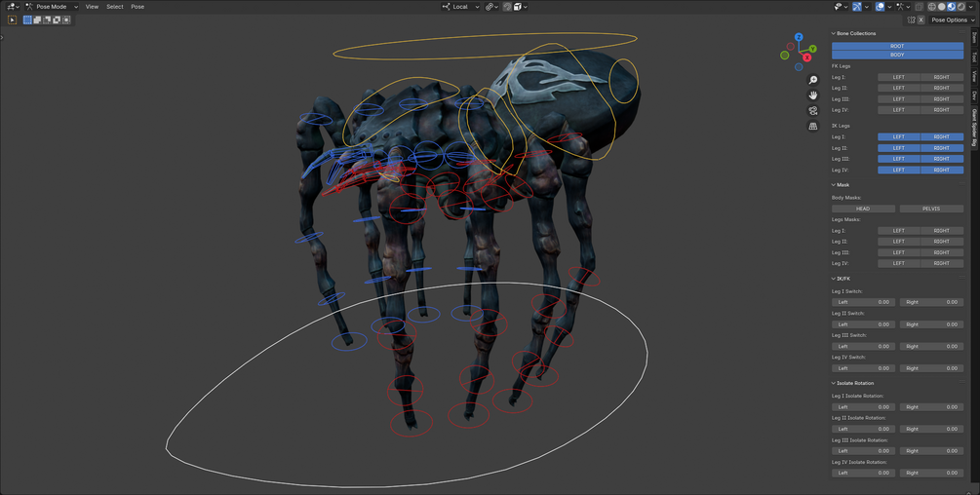Open the View menu
Screen dimensions: 980x495
[x=92, y=7]
